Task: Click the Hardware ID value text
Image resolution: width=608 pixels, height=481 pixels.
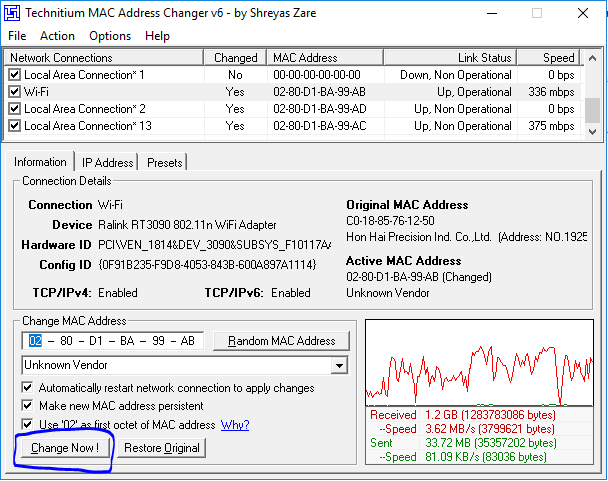Action: click(214, 245)
